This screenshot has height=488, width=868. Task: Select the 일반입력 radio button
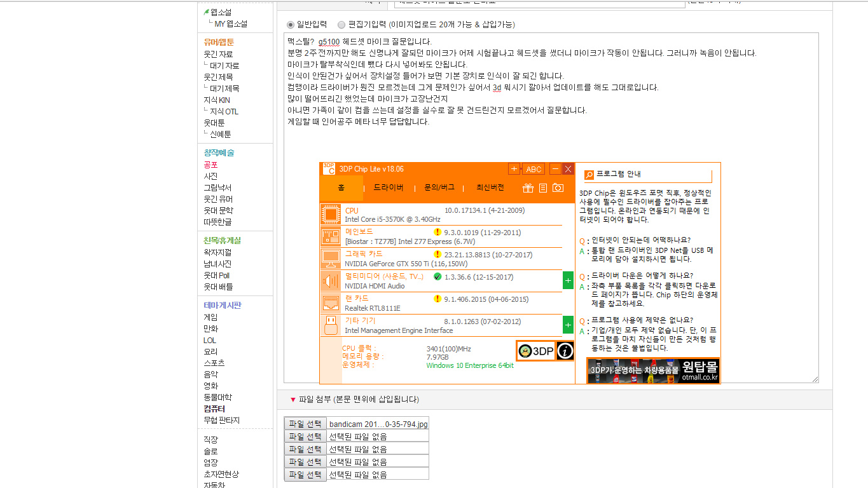click(x=291, y=25)
